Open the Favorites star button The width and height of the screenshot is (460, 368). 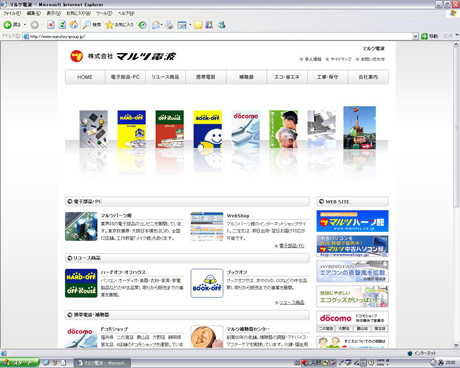click(119, 25)
